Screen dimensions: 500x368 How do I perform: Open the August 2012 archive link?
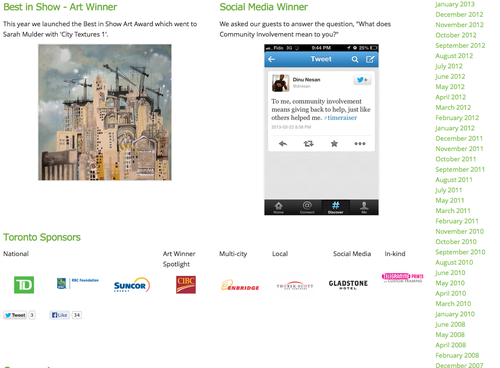tap(454, 56)
